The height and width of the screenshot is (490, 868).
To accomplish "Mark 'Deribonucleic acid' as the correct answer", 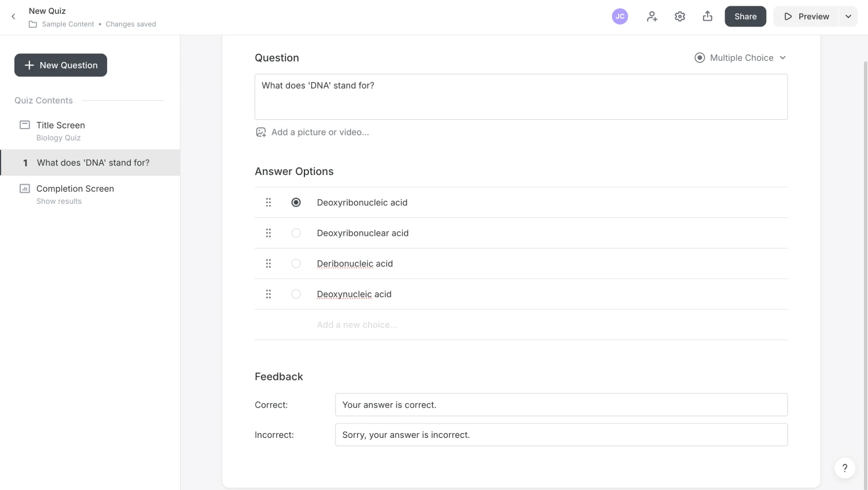I will coord(296,263).
